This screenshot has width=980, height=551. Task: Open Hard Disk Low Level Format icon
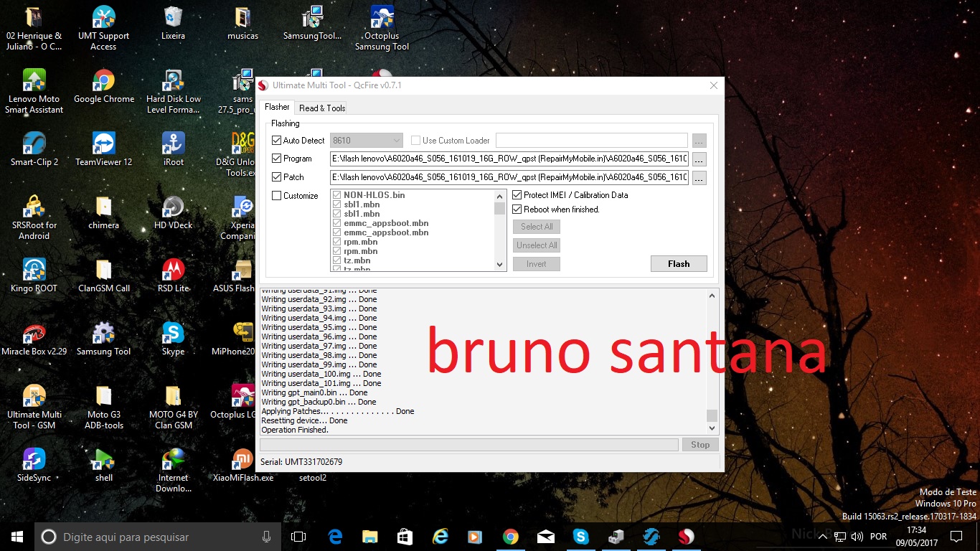[173, 92]
